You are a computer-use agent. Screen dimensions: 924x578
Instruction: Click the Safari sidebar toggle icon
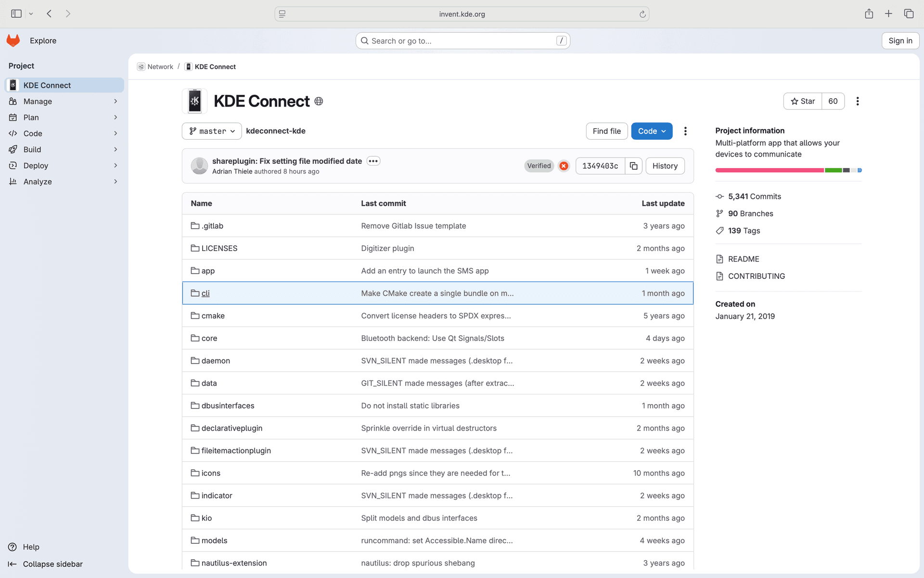pyautogui.click(x=16, y=13)
